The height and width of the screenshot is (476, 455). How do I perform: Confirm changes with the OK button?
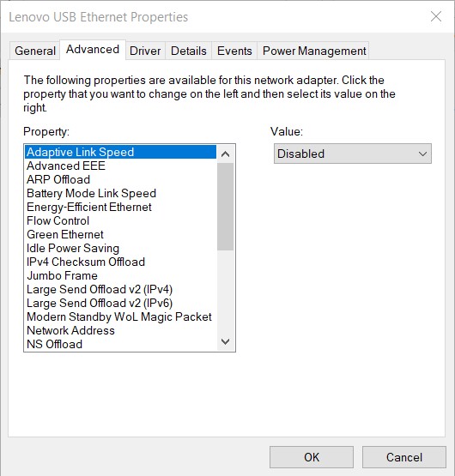click(x=312, y=457)
